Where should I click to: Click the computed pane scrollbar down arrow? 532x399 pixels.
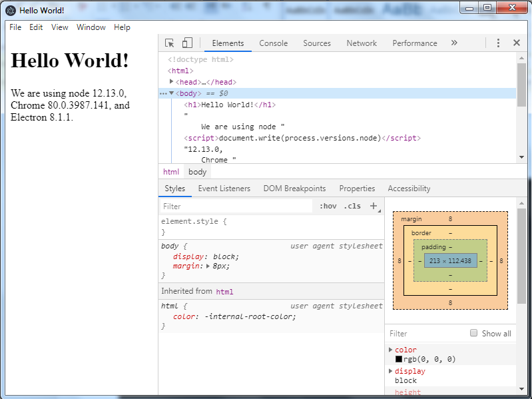[521, 389]
